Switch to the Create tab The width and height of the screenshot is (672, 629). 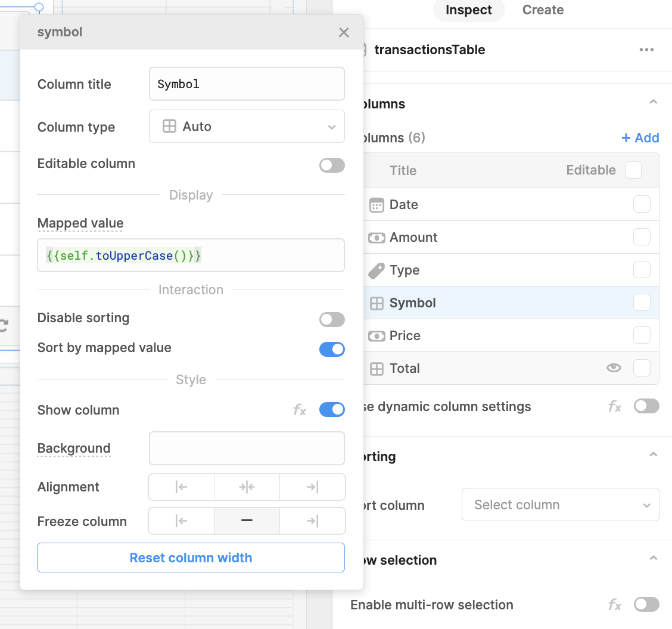[x=543, y=10]
